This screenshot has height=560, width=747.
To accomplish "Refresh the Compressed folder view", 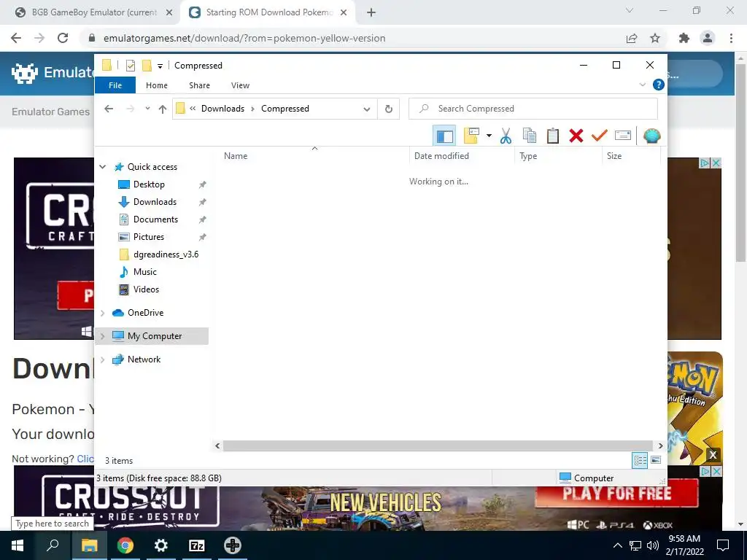I will (x=389, y=109).
